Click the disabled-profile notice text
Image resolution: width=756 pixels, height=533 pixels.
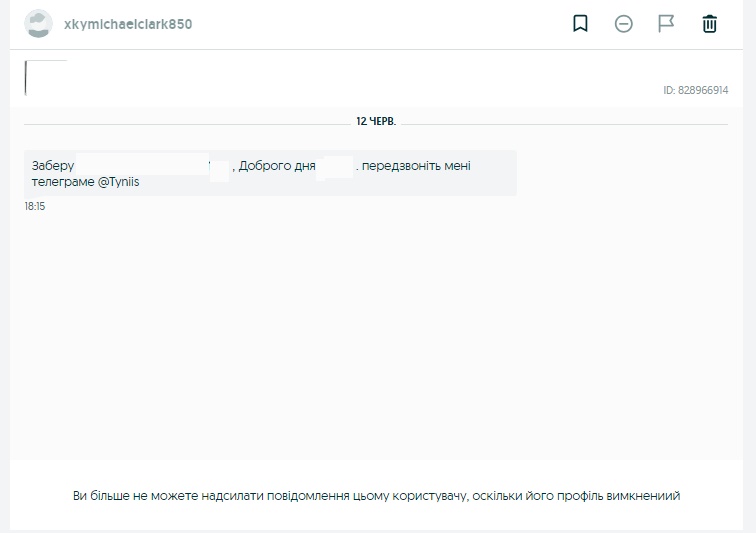tap(376, 496)
